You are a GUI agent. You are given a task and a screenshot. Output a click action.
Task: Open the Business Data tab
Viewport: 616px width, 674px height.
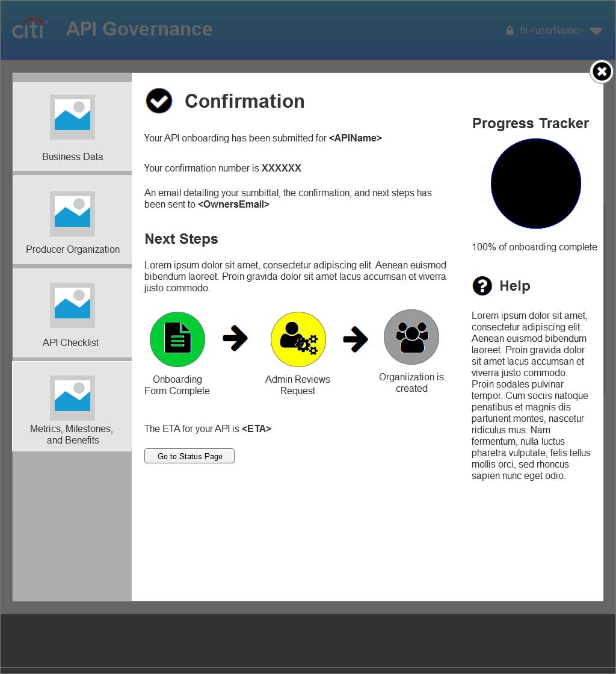tap(72, 127)
